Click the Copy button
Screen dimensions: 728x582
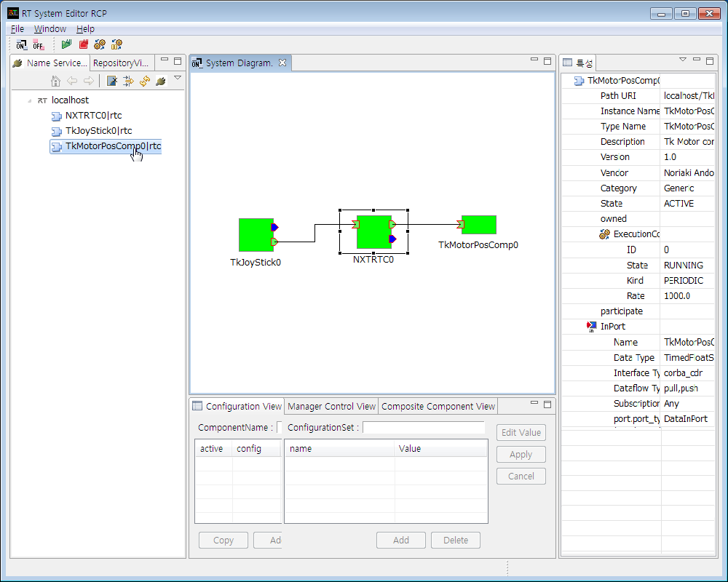pyautogui.click(x=223, y=541)
